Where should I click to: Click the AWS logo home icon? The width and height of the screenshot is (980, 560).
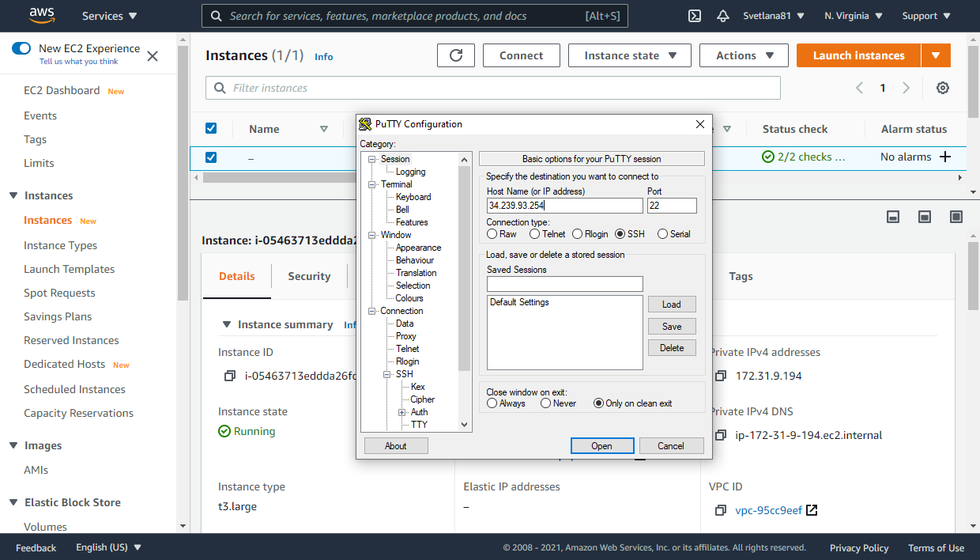[x=42, y=15]
